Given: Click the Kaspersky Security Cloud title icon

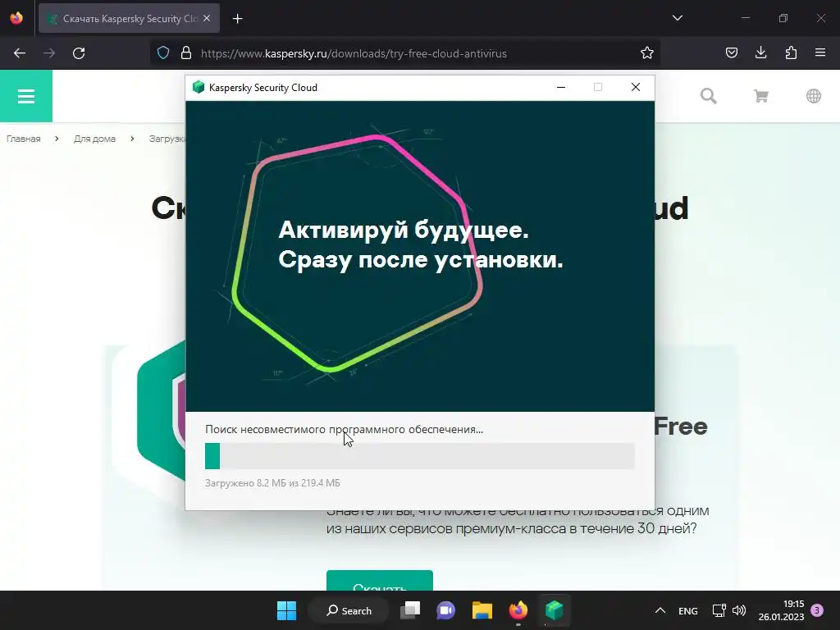Looking at the screenshot, I should click(199, 87).
